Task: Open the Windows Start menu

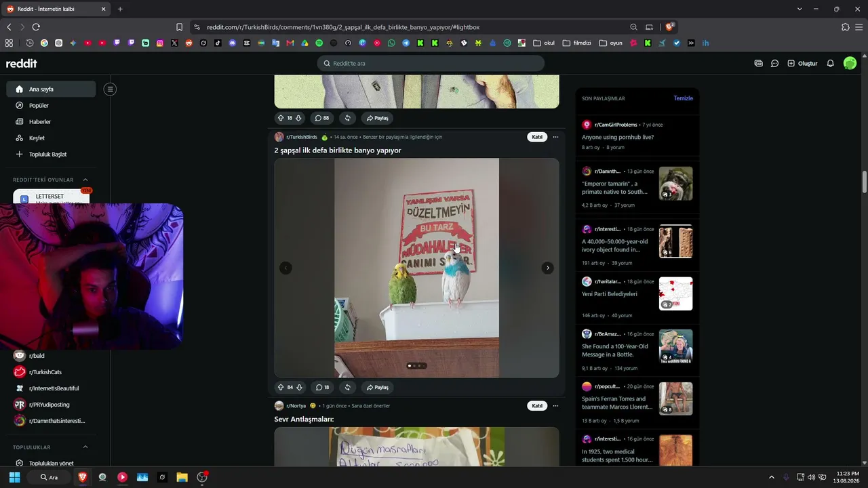Action: pos(14,477)
